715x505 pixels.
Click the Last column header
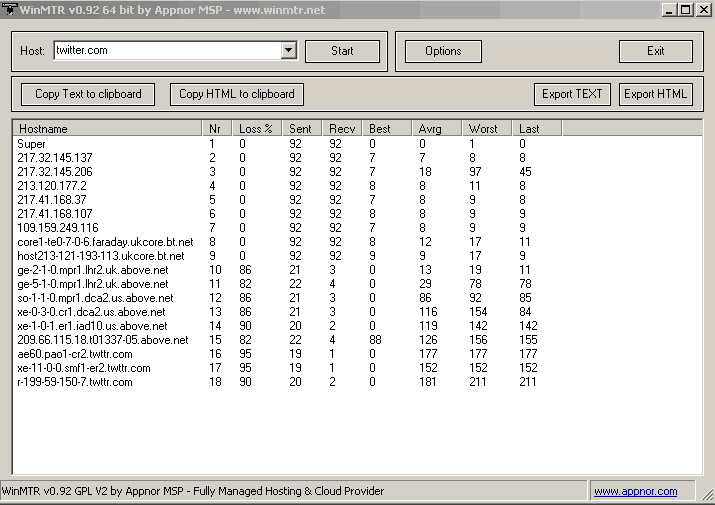[x=537, y=129]
